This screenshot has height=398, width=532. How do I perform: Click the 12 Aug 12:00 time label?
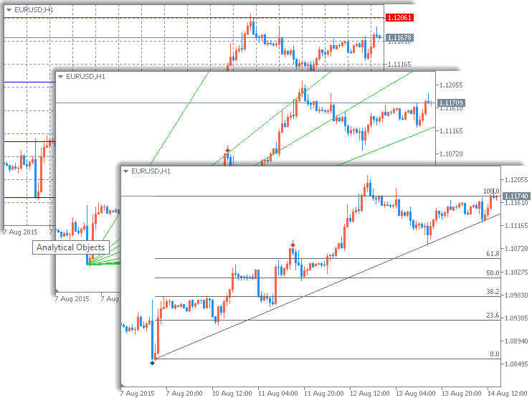(369, 393)
